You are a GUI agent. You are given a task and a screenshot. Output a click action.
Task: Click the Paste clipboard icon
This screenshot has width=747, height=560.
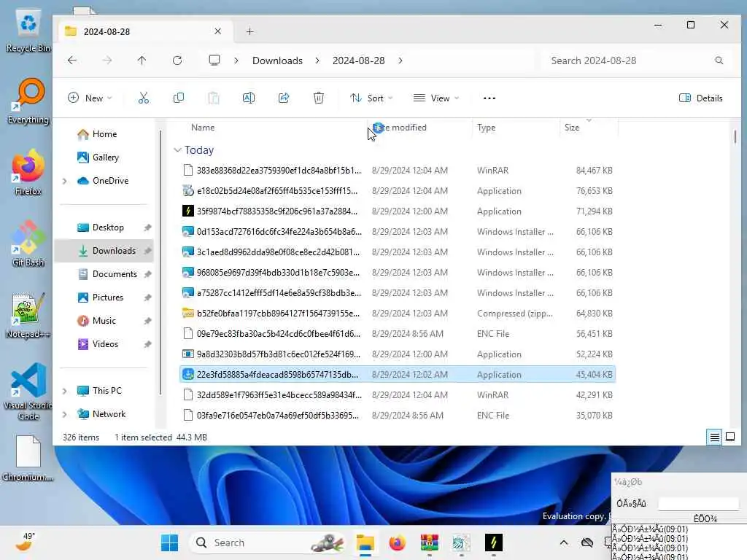click(x=214, y=98)
